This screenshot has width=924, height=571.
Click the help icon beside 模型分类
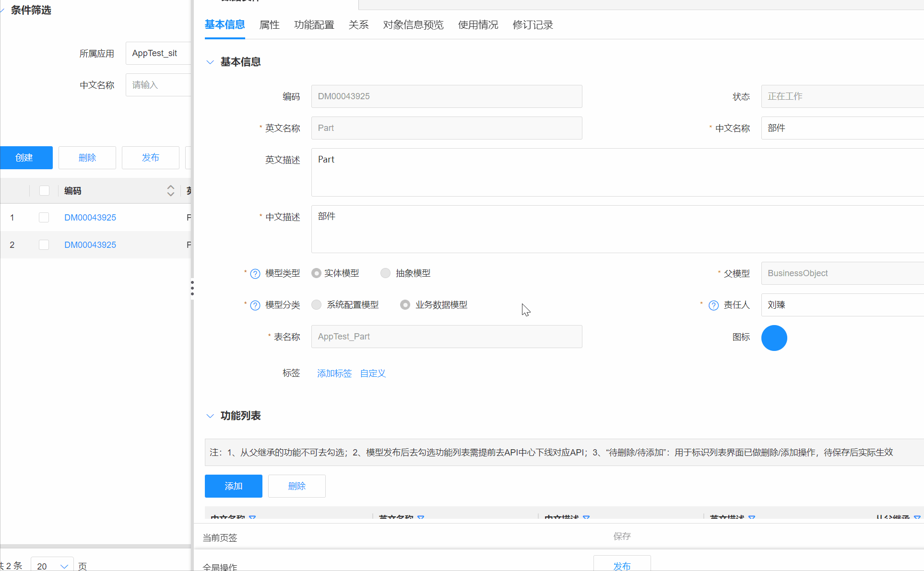pyautogui.click(x=255, y=305)
